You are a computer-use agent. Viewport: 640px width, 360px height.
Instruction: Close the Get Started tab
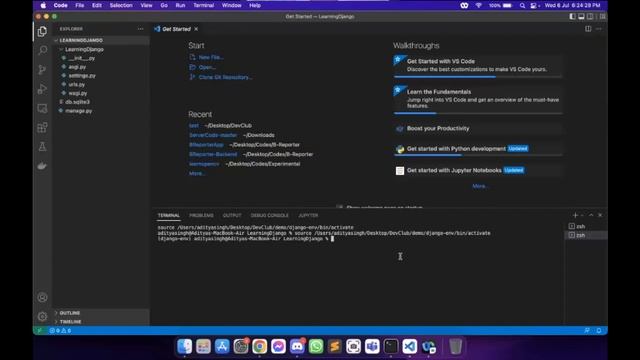pos(196,29)
